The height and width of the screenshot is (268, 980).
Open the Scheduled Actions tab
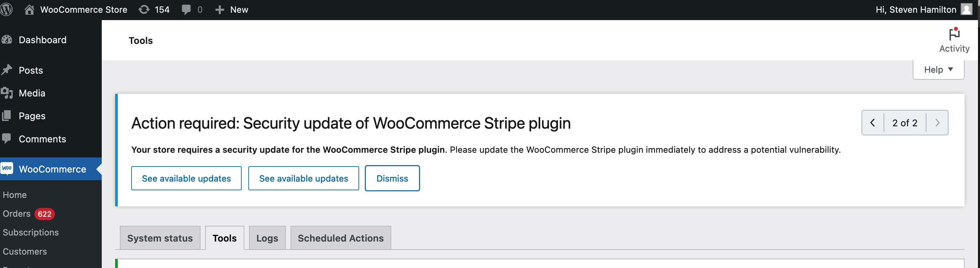pyautogui.click(x=340, y=238)
